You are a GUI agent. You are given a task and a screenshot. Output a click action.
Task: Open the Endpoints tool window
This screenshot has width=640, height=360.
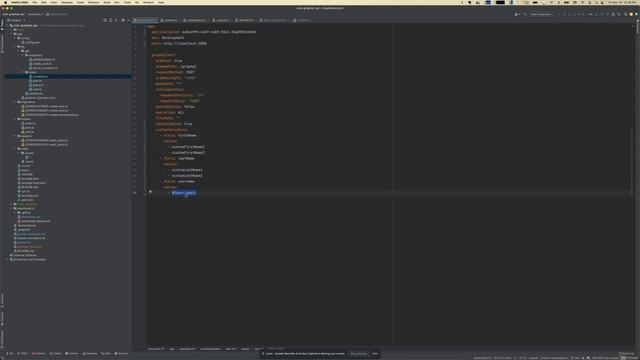90,353
